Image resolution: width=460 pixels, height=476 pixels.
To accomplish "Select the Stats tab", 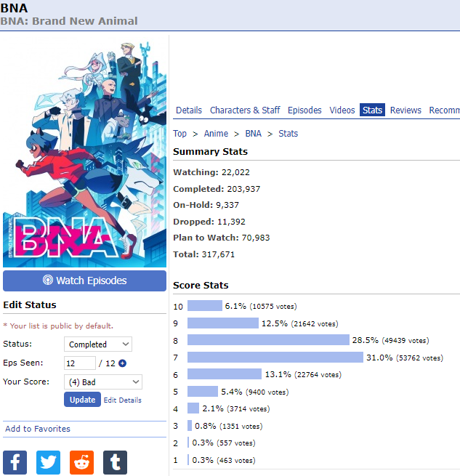I will tap(372, 110).
